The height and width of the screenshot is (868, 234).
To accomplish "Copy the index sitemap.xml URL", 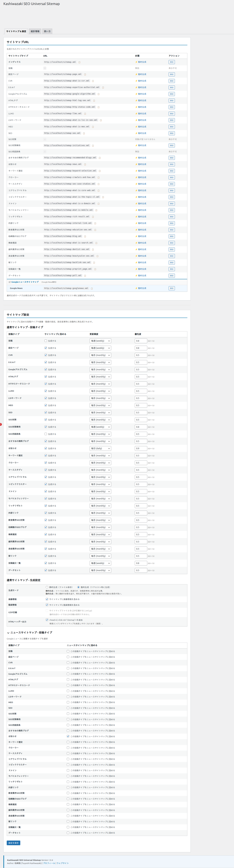I will point(80,62).
